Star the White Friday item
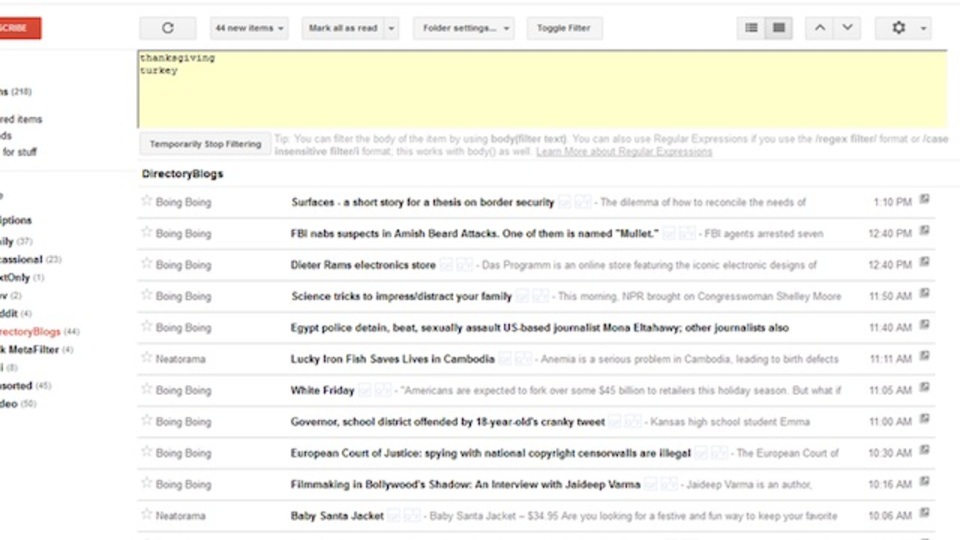The image size is (960, 540). pos(146,389)
